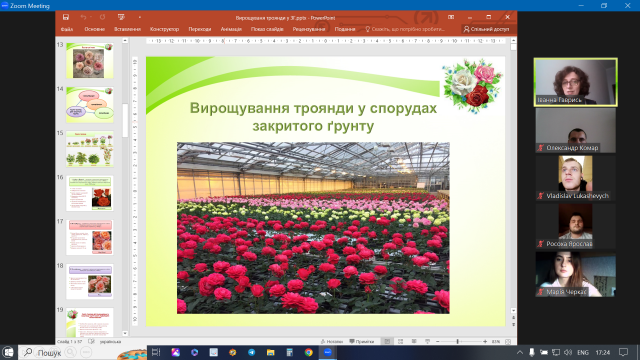Click the zoom in plus button

[485, 342]
